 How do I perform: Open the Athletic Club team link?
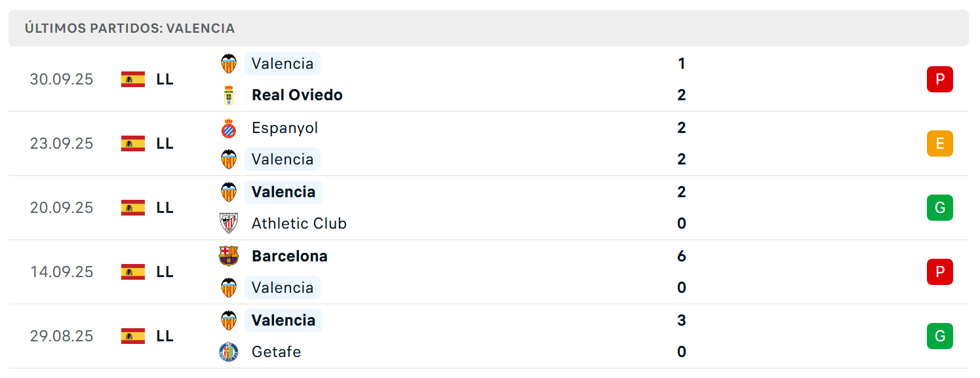pyautogui.click(x=299, y=223)
